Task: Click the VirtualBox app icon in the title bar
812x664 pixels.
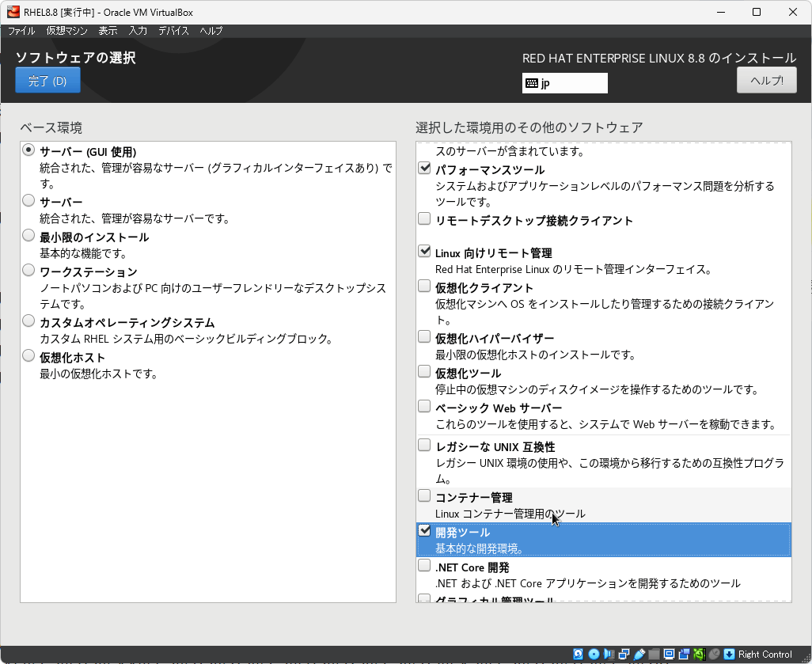Action: 13,12
